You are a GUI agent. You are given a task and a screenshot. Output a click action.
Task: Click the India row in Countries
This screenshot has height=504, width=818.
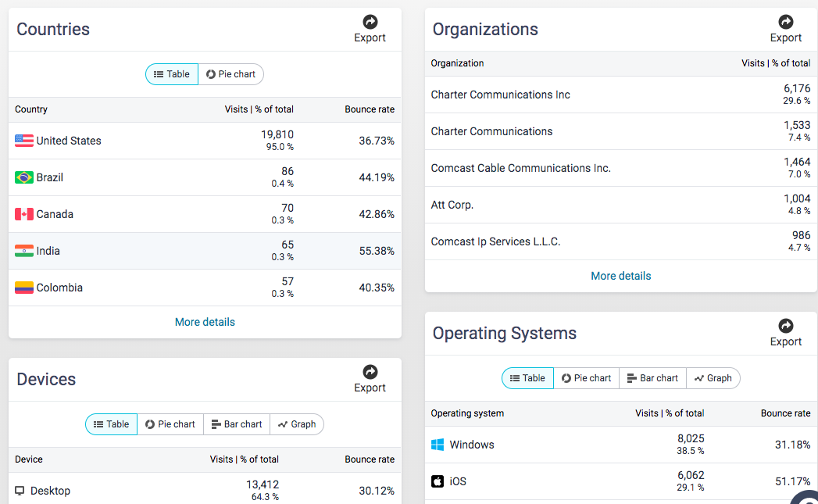tap(205, 251)
